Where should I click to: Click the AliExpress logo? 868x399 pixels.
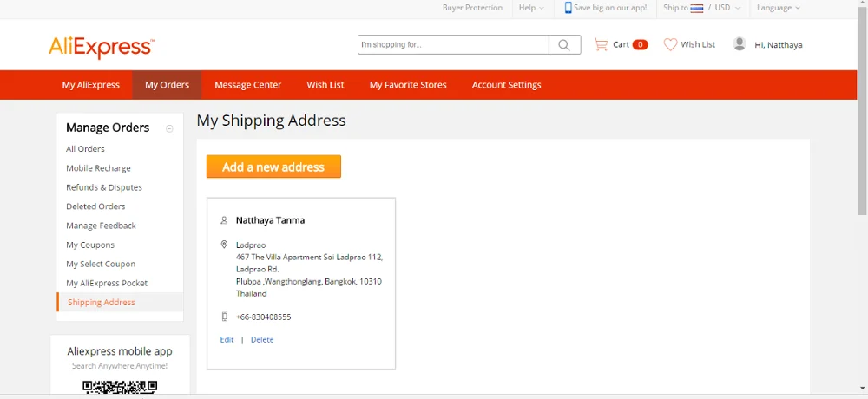(x=102, y=47)
